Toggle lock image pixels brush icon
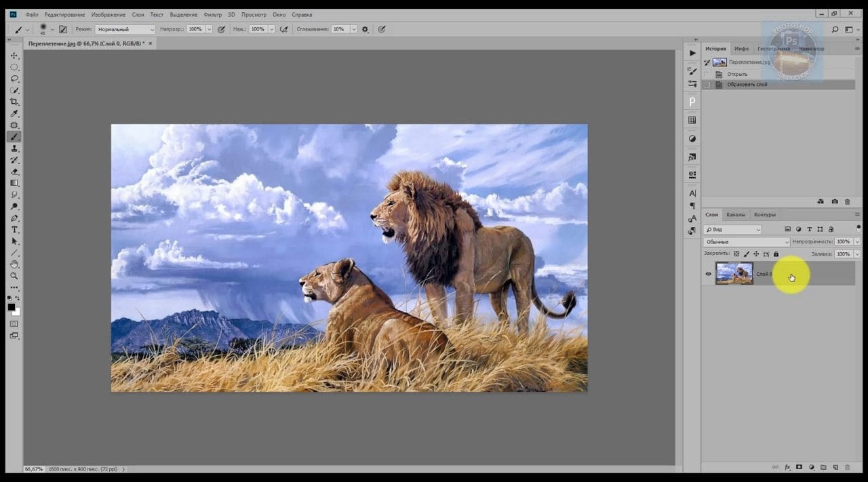 (x=747, y=254)
